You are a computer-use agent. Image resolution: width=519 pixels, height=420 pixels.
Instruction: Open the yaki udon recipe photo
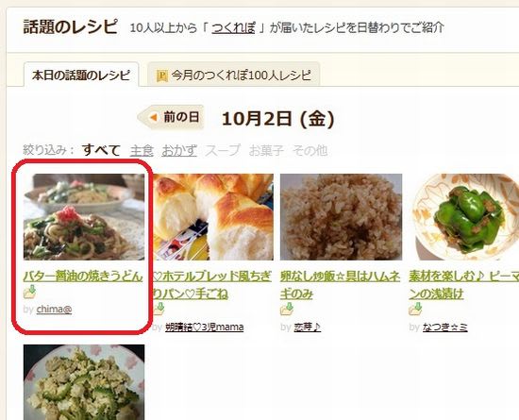(84, 217)
